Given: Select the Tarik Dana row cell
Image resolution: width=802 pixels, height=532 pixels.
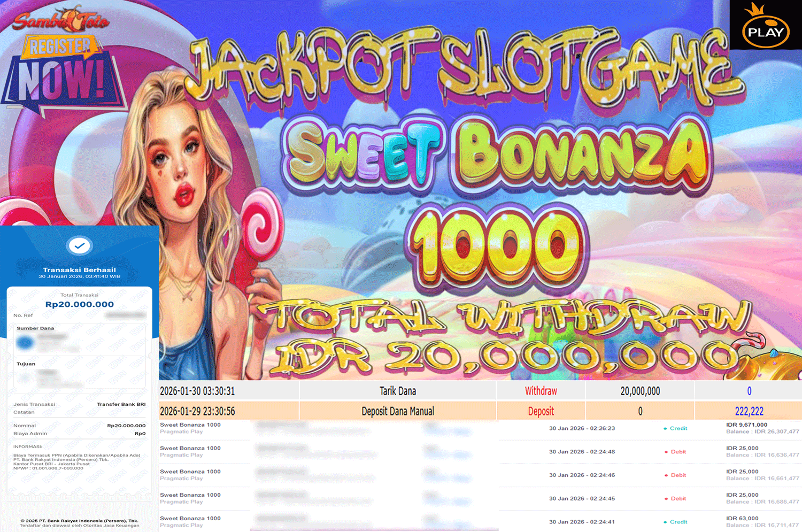Looking at the screenshot, I should point(398,391).
